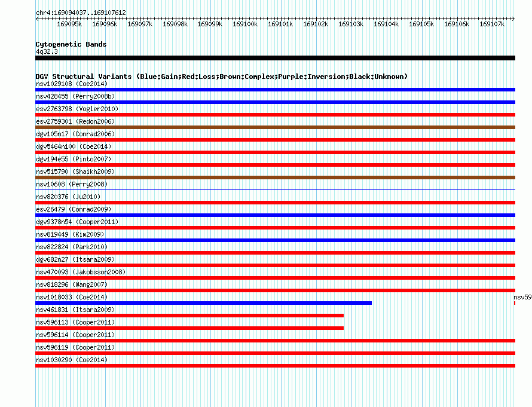Viewport: 532px width, 407px height.
Task: Click the 169099k ruler position
Action: coord(210,24)
